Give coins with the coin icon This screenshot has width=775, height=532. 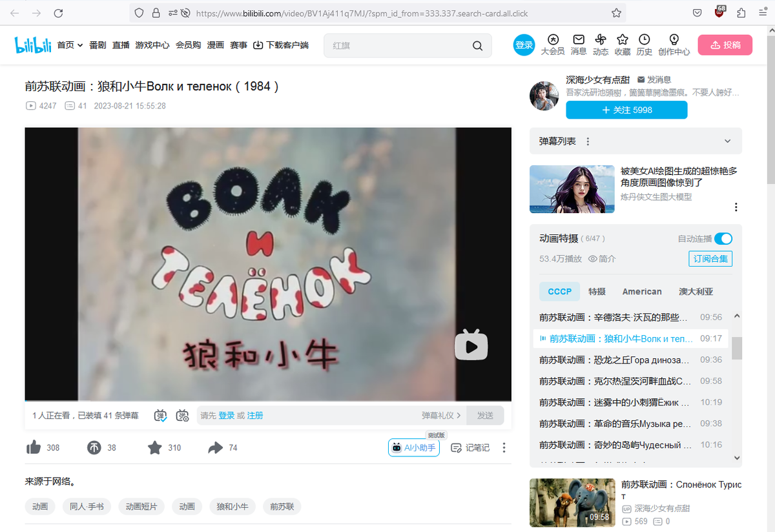point(94,447)
